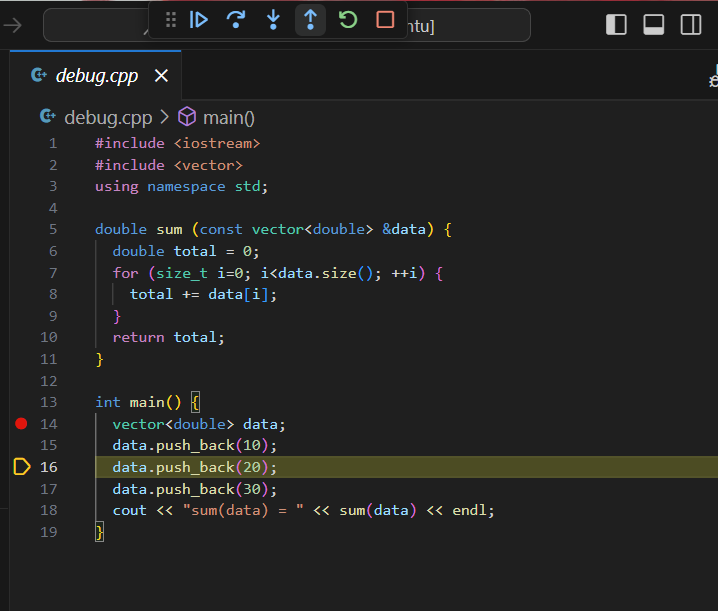
Task: Click the current execution arrow at line 16
Action: [x=22, y=467]
